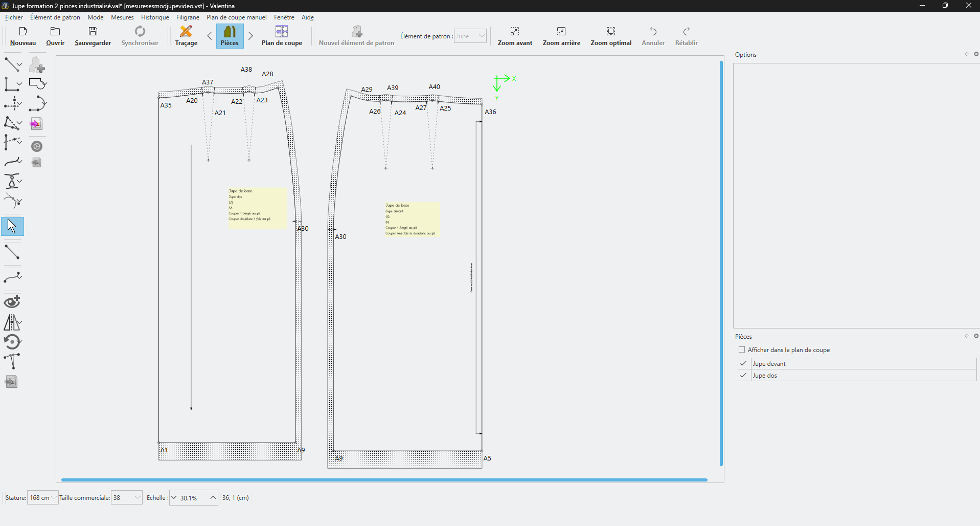Click the Traçage draw mode icon

[x=186, y=32]
